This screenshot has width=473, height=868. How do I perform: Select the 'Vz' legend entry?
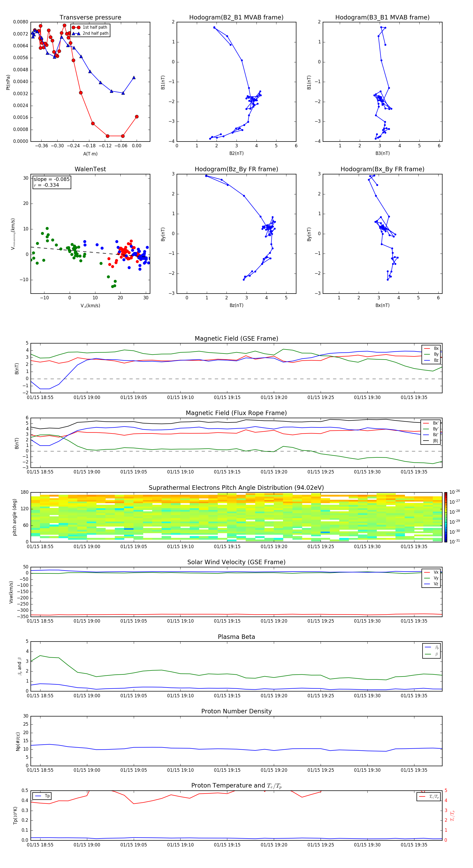pos(431,584)
